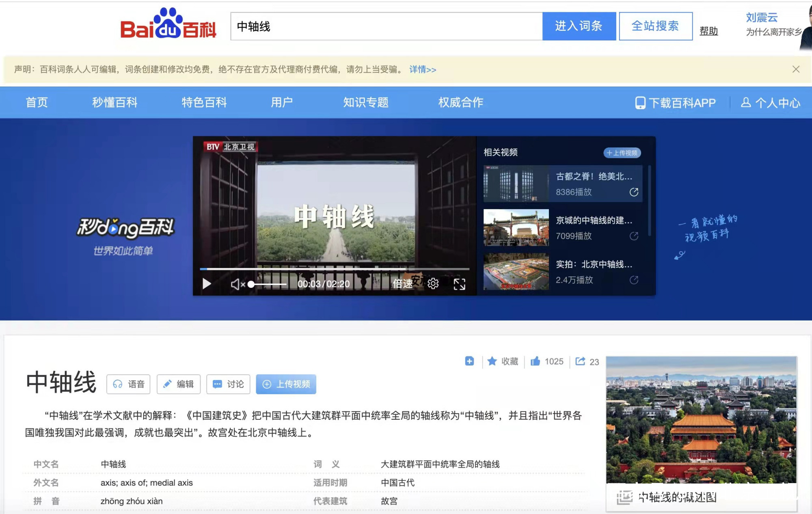Unmute the video with the speaker icon
Viewport: 812px width, 514px height.
(238, 284)
